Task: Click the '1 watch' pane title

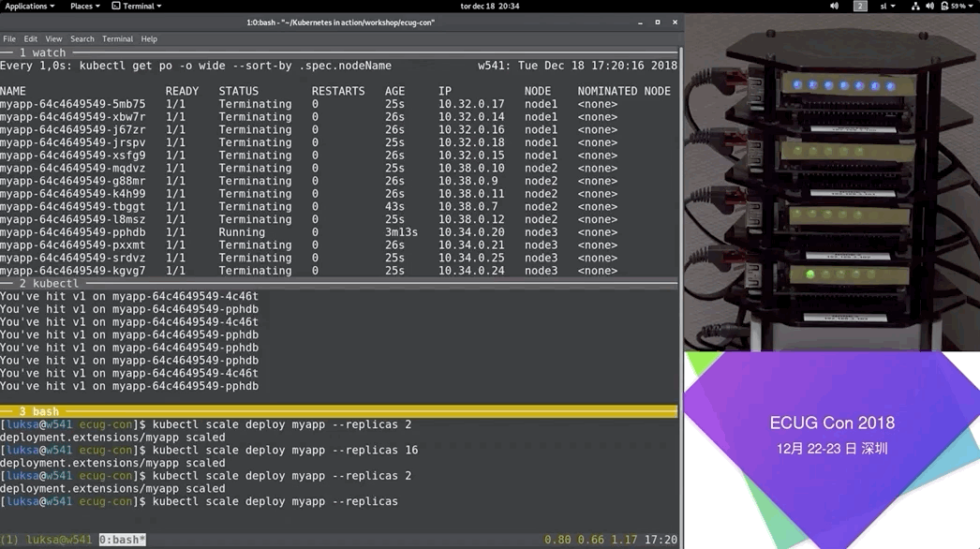Action: click(x=42, y=53)
